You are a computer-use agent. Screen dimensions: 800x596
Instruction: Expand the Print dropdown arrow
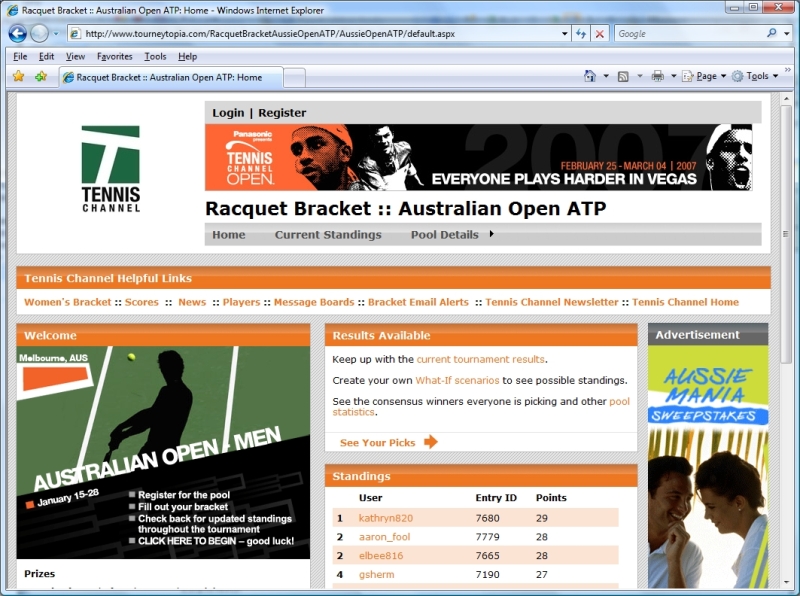pyautogui.click(x=673, y=76)
